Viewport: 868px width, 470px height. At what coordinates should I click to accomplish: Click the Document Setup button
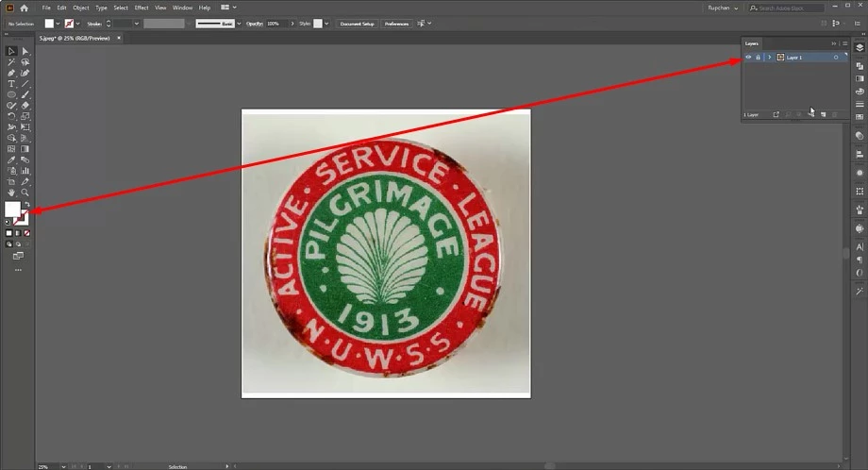(x=357, y=24)
